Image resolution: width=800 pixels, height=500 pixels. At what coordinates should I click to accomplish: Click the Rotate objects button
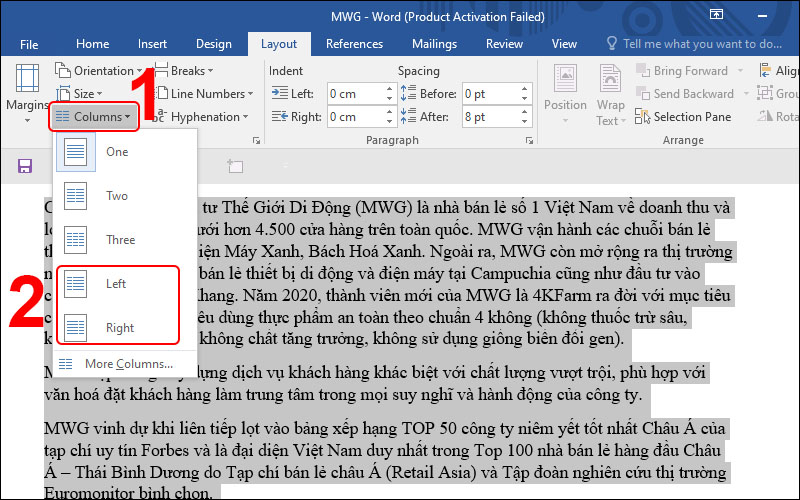[779, 117]
